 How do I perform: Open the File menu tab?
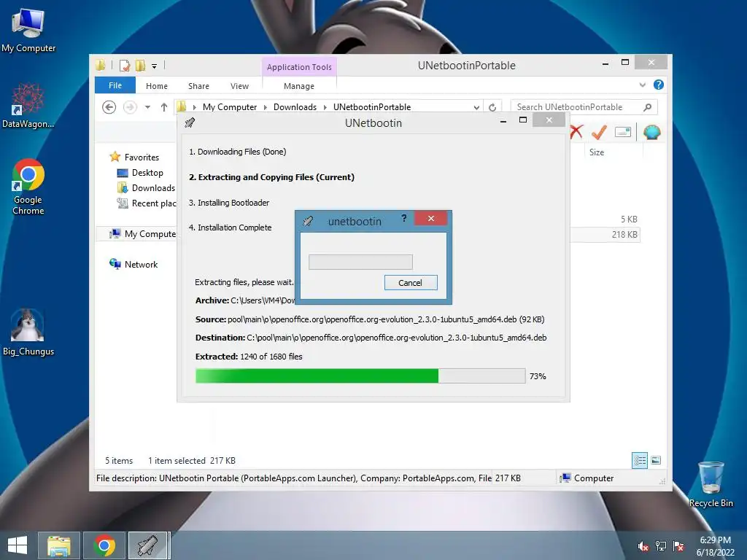[115, 85]
